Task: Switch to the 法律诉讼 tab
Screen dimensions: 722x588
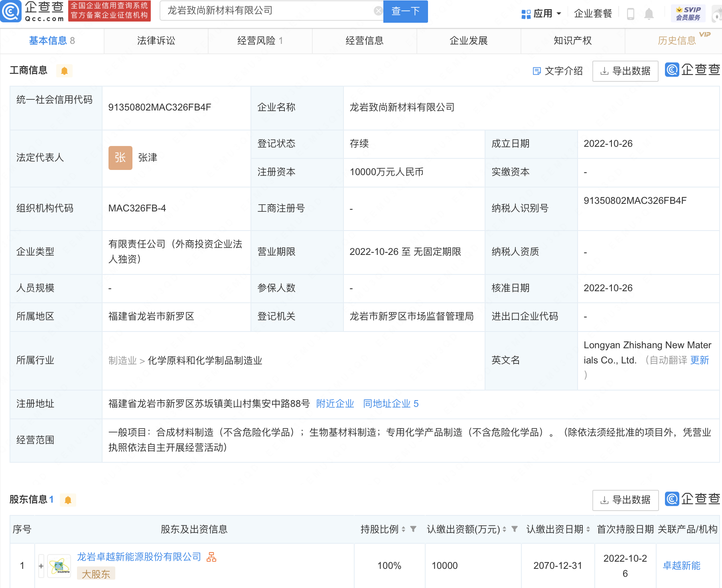Action: point(156,41)
